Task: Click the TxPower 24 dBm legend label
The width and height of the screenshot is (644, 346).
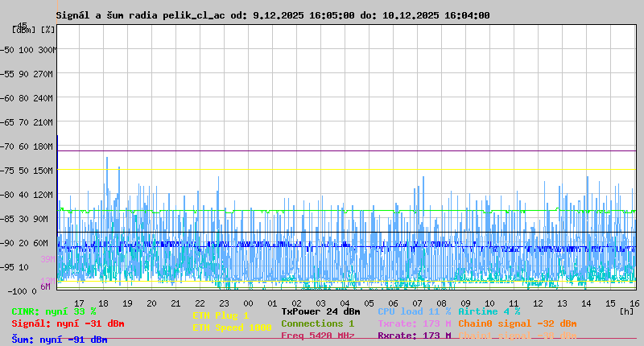Action: (320, 311)
